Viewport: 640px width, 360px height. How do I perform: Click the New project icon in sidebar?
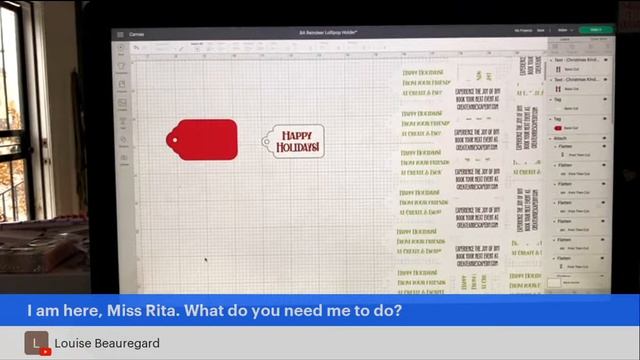coord(121,49)
